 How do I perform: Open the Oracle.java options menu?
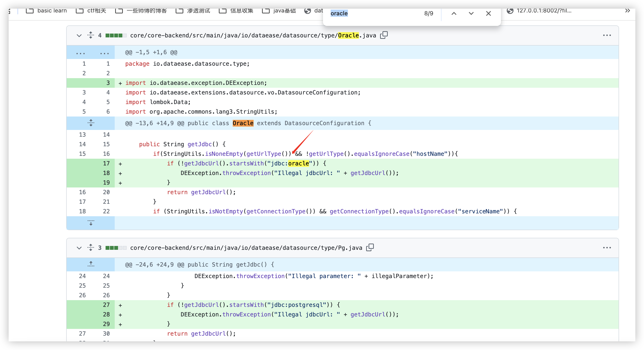coord(607,35)
